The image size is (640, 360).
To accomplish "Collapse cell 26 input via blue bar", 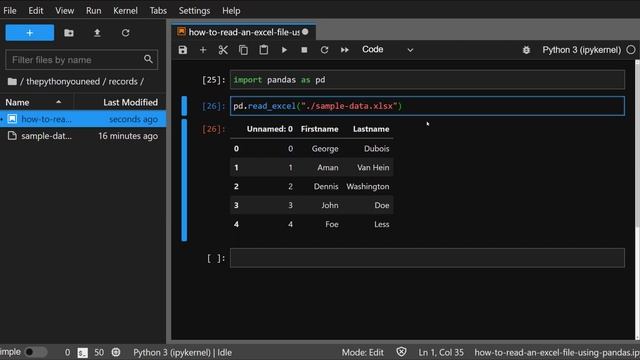I will coord(184,106).
